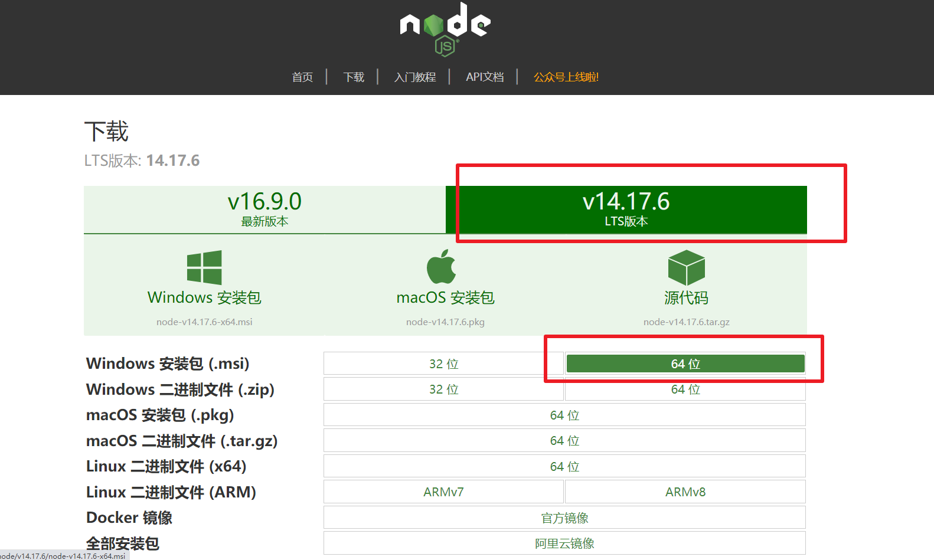
Task: Click the Docker 镜像 row label
Action: point(129,518)
